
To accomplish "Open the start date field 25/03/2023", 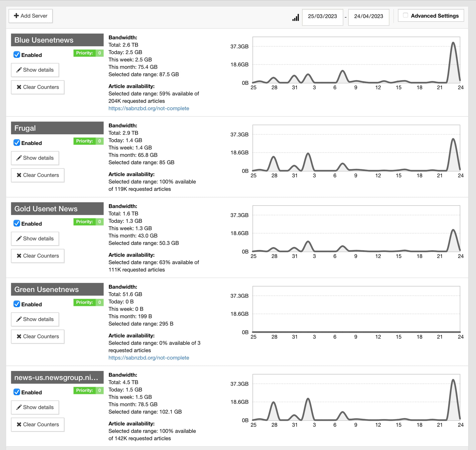I will [x=322, y=16].
